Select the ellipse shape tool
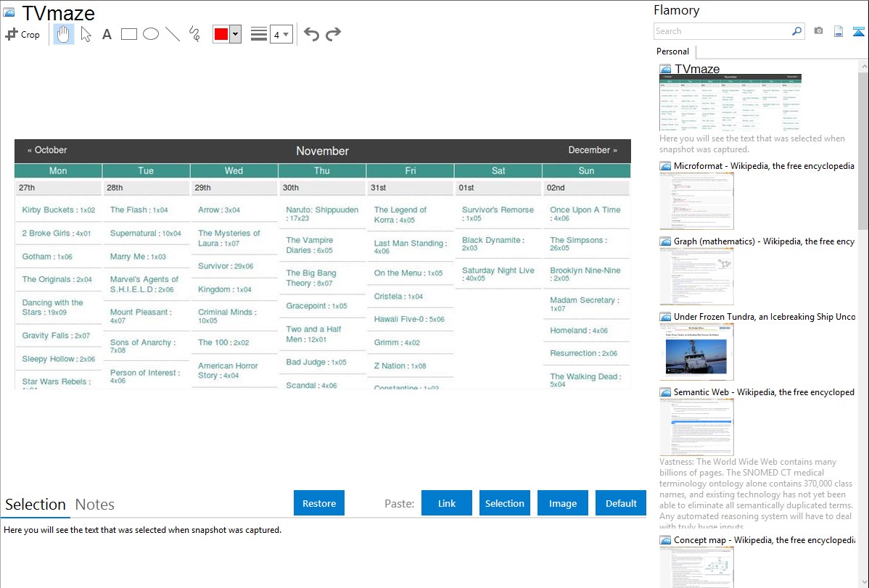The width and height of the screenshot is (869, 588). [151, 34]
